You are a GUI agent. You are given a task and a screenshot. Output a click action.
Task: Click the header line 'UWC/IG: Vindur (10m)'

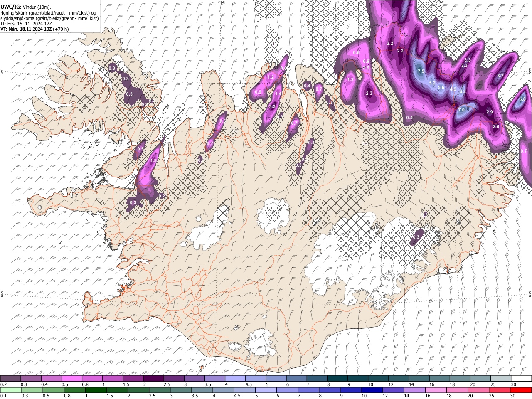pos(25,7)
